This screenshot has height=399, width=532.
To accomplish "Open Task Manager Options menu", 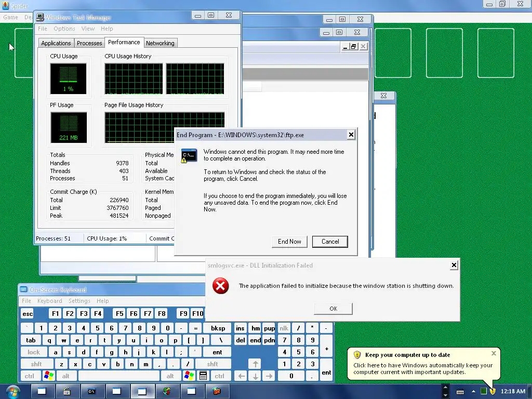I will click(64, 29).
